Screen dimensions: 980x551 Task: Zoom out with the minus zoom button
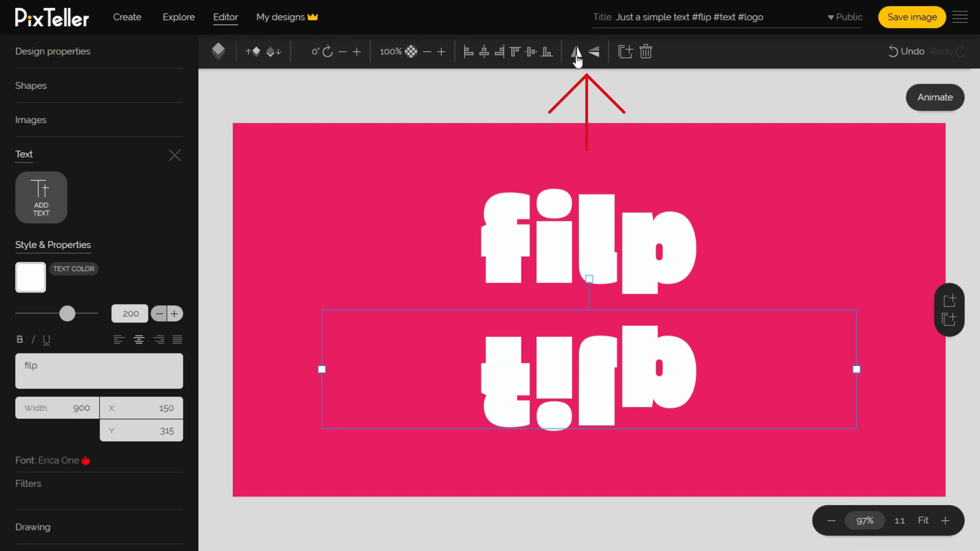[831, 520]
